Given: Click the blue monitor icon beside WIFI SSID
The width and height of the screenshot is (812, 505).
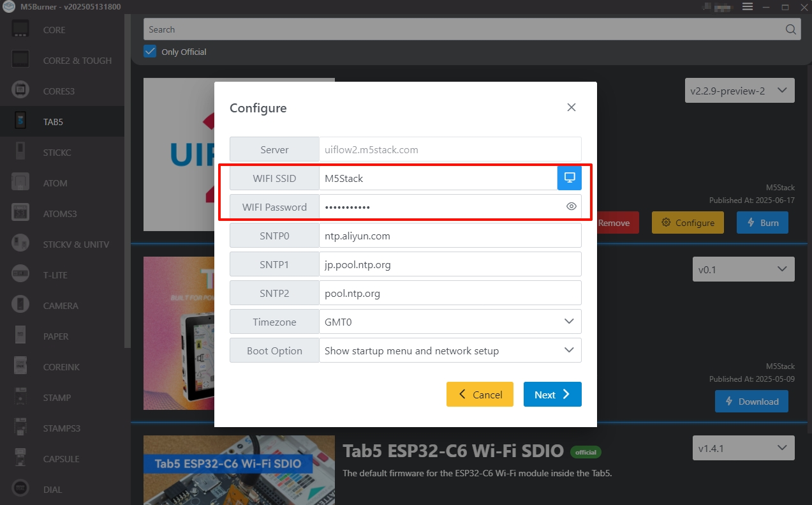Looking at the screenshot, I should pos(570,178).
